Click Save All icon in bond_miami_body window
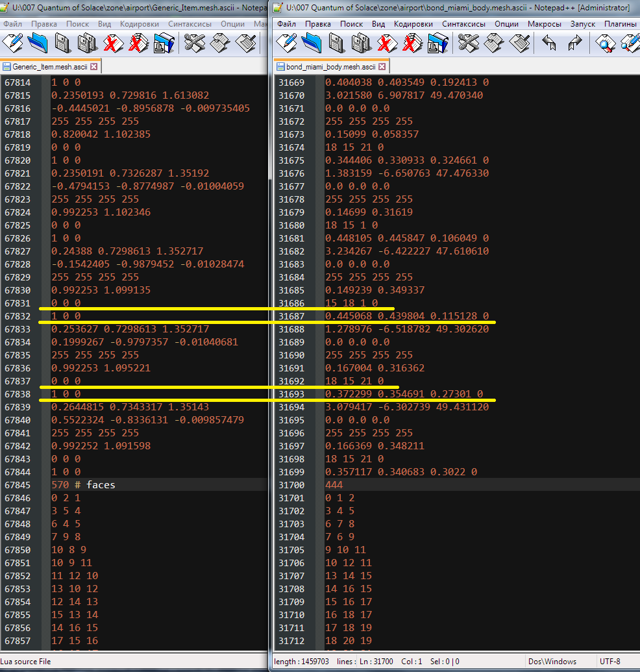 (360, 44)
